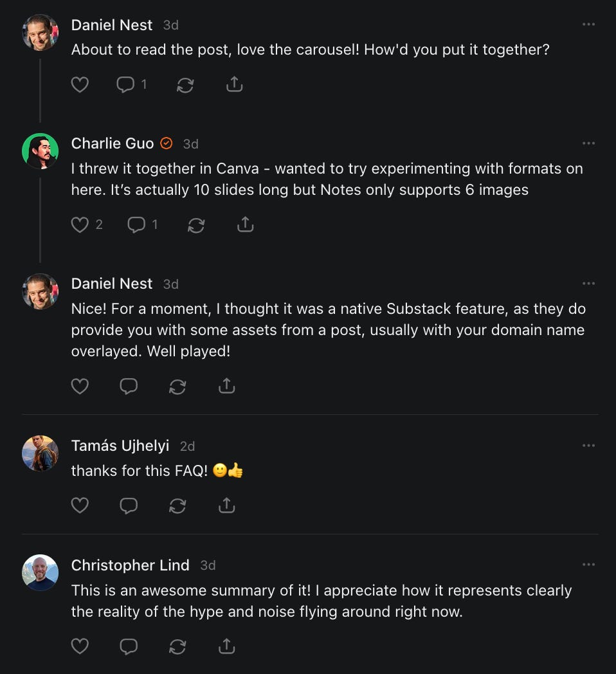Reply to Tamás Ujhelyi's comment
This screenshot has width=616, height=674.
click(129, 506)
